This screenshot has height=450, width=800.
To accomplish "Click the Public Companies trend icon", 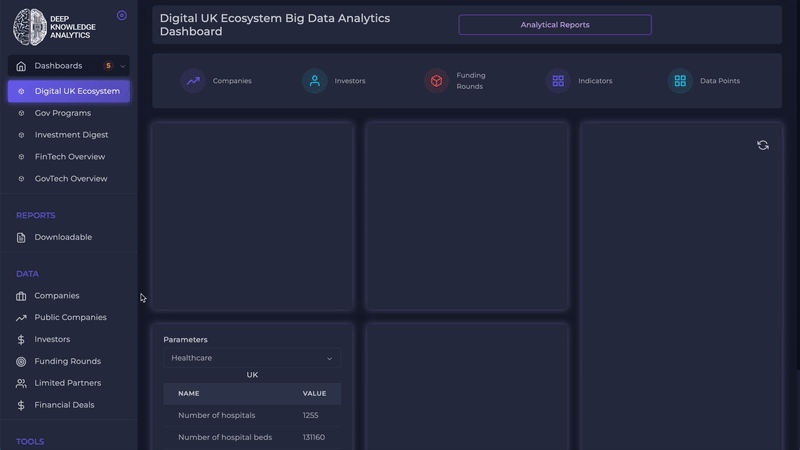I will (21, 318).
